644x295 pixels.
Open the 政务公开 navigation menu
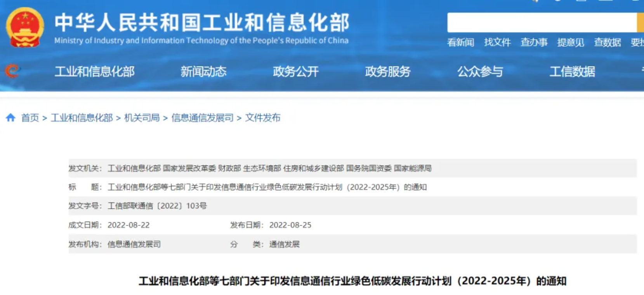(x=295, y=72)
